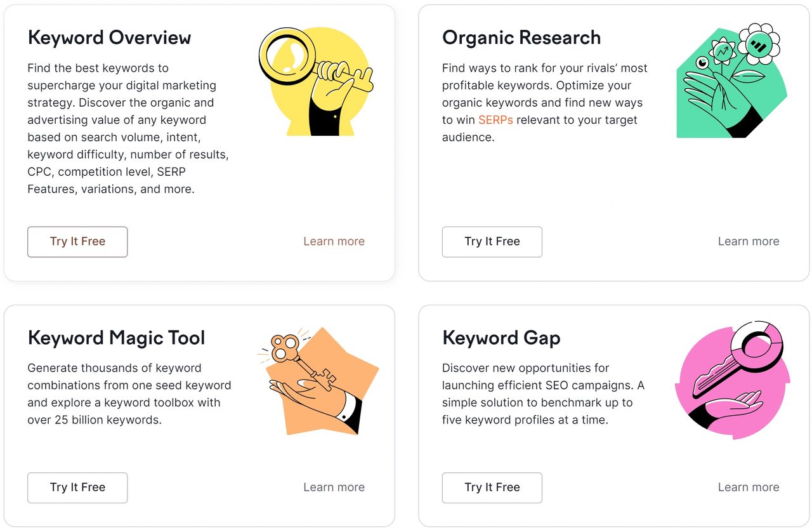Click the Keyword Overview heading
The width and height of the screenshot is (812, 530).
click(108, 38)
